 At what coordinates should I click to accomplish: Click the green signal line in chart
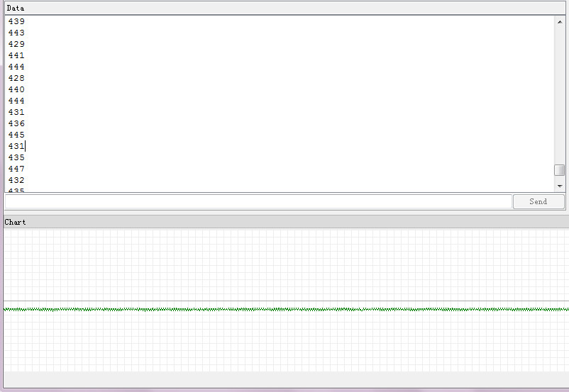286,309
